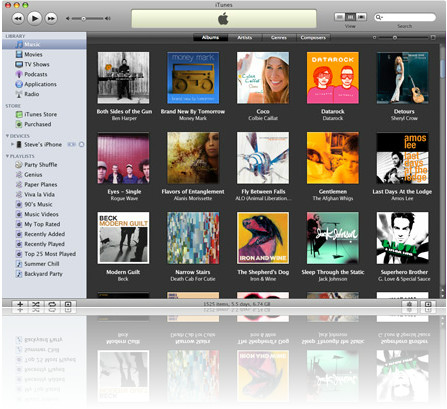
Task: Eject Steve's iPhone
Action: pos(81,144)
